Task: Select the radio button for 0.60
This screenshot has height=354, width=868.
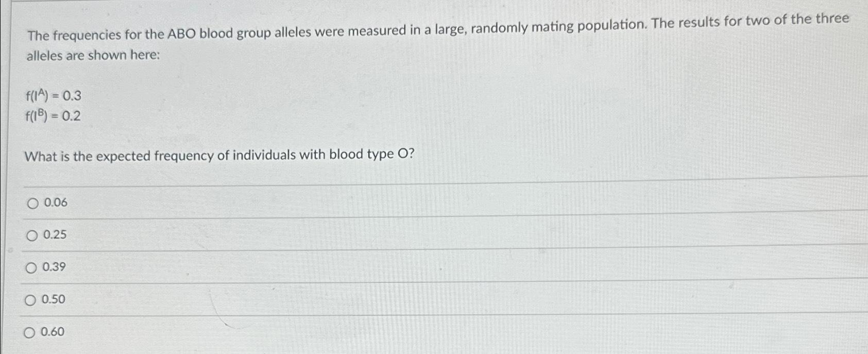Action: pos(32,332)
